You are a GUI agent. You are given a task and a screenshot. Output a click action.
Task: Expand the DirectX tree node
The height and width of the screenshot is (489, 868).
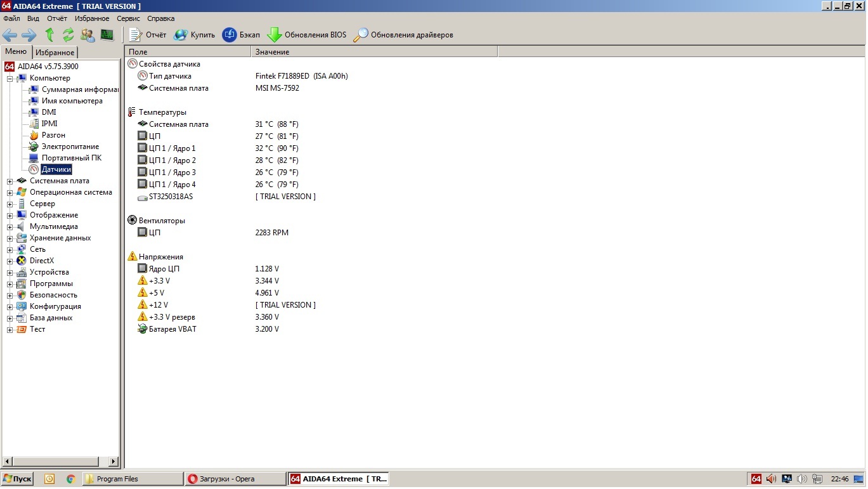click(x=10, y=261)
